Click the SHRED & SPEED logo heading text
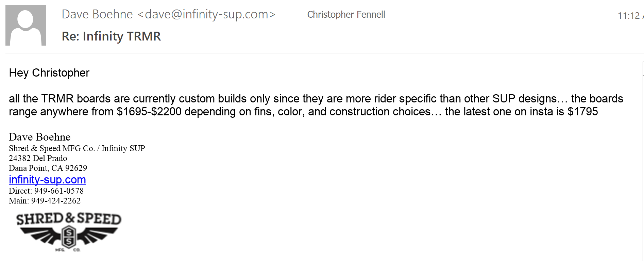The height and width of the screenshot is (261, 644). pyautogui.click(x=69, y=219)
